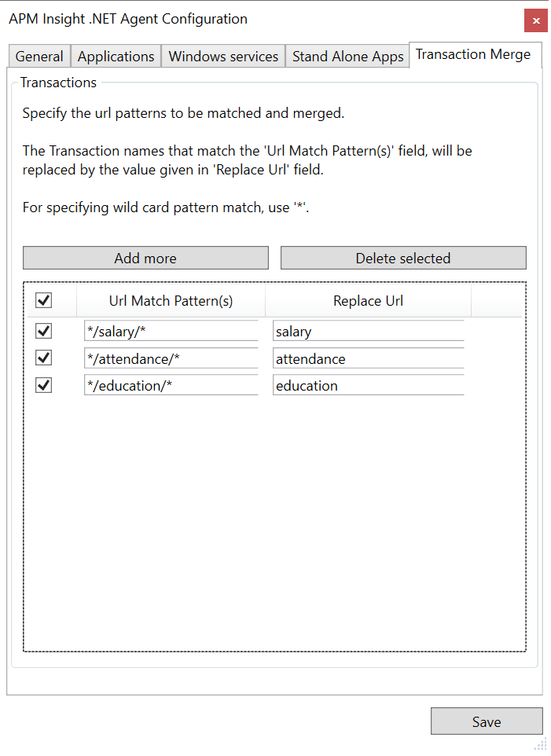Image resolution: width=551 pixels, height=756 pixels.
Task: Select the attendance replace url field
Action: (x=367, y=358)
